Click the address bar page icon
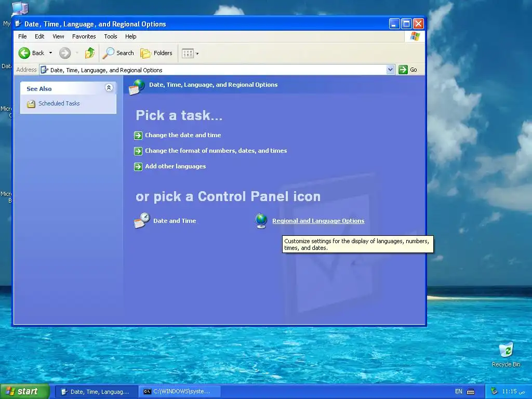 44,70
